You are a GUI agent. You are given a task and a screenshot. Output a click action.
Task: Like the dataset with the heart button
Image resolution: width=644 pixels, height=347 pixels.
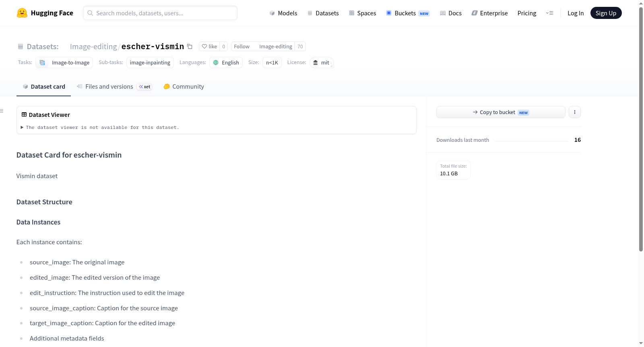pos(209,46)
